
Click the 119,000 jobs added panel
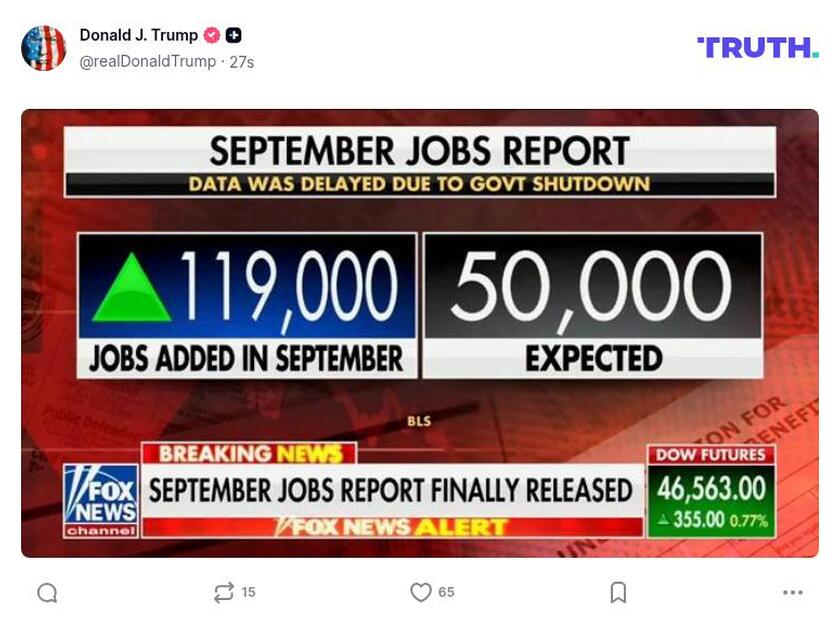pyautogui.click(x=247, y=305)
